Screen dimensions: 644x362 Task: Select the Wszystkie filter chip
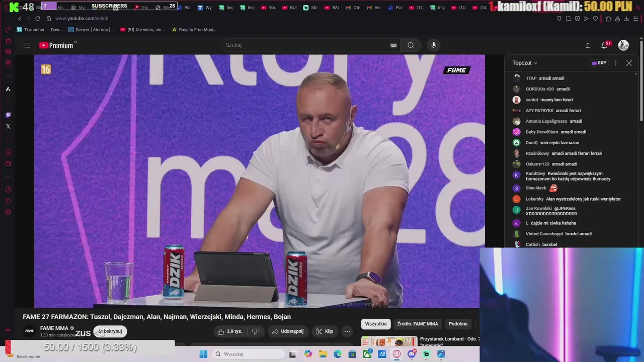pos(376,324)
